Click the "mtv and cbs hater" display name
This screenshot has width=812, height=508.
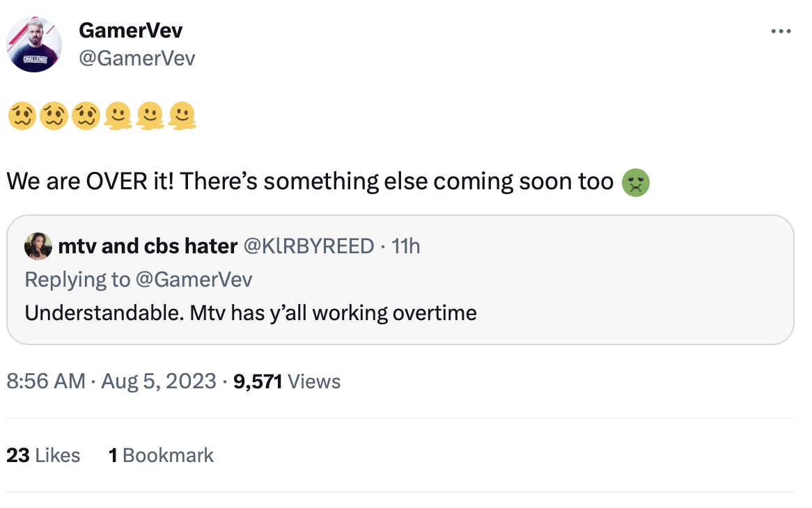[x=148, y=246]
